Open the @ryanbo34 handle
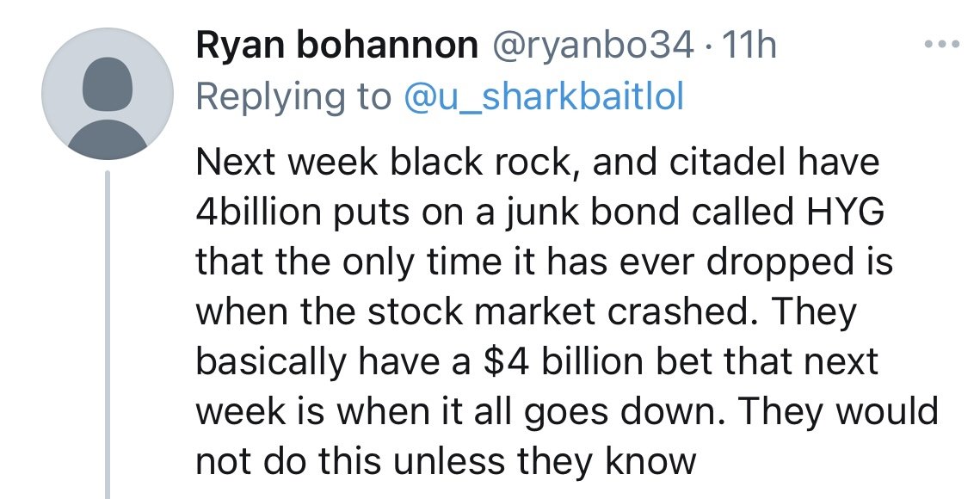Image resolution: width=980 pixels, height=499 pixels. pos(593,46)
